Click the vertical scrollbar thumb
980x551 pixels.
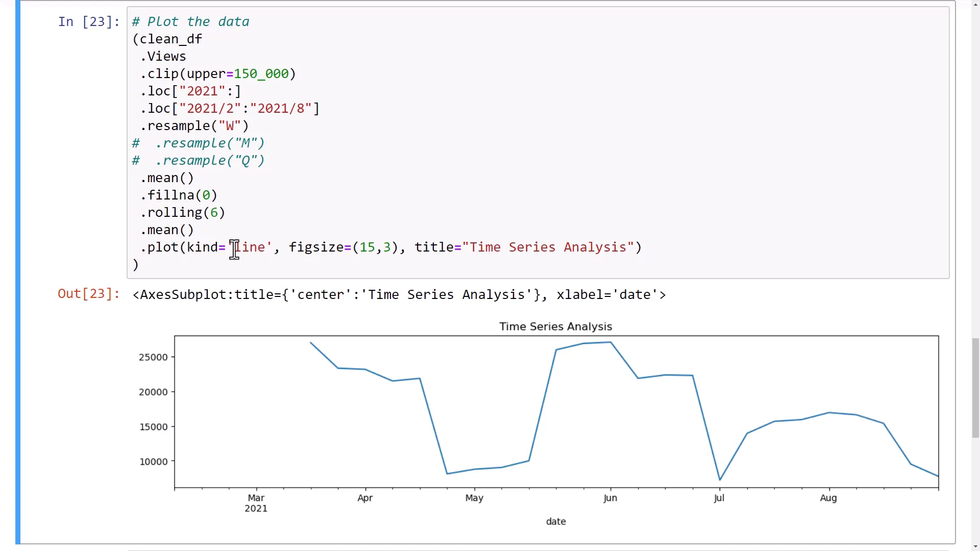tap(975, 388)
